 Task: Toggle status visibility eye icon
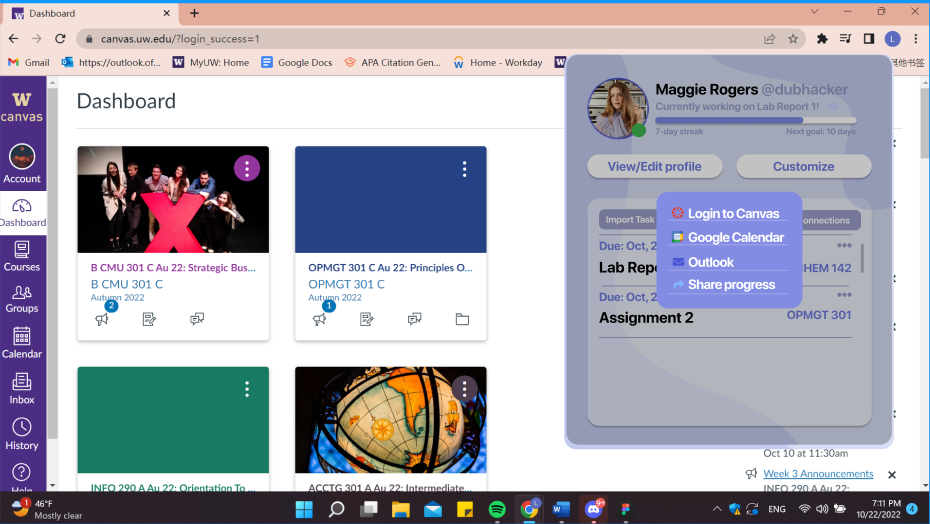point(833,107)
